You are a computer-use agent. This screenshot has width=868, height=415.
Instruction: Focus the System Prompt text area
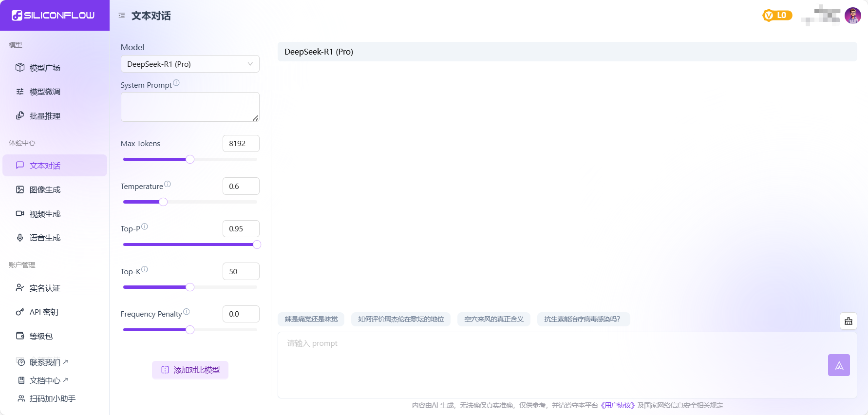pyautogui.click(x=190, y=107)
